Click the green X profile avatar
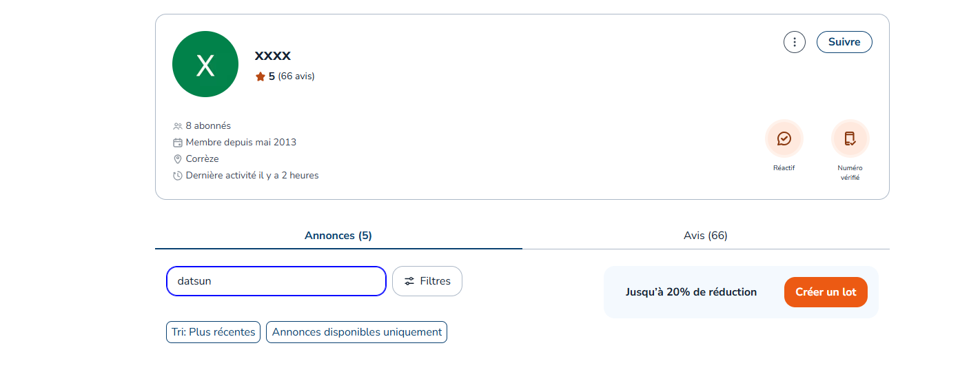Screen dimensions: 980x370 point(205,64)
